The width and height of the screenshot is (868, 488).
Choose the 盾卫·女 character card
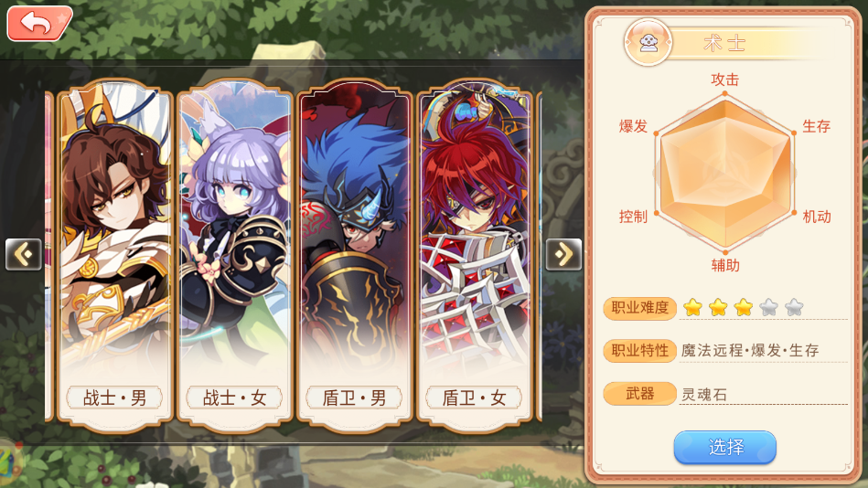474,256
